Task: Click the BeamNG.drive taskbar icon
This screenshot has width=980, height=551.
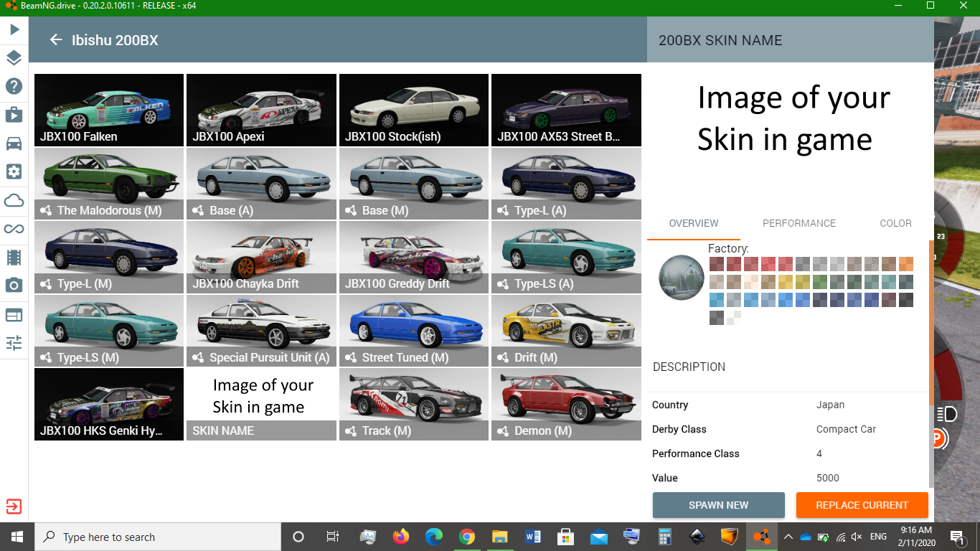Action: (761, 537)
